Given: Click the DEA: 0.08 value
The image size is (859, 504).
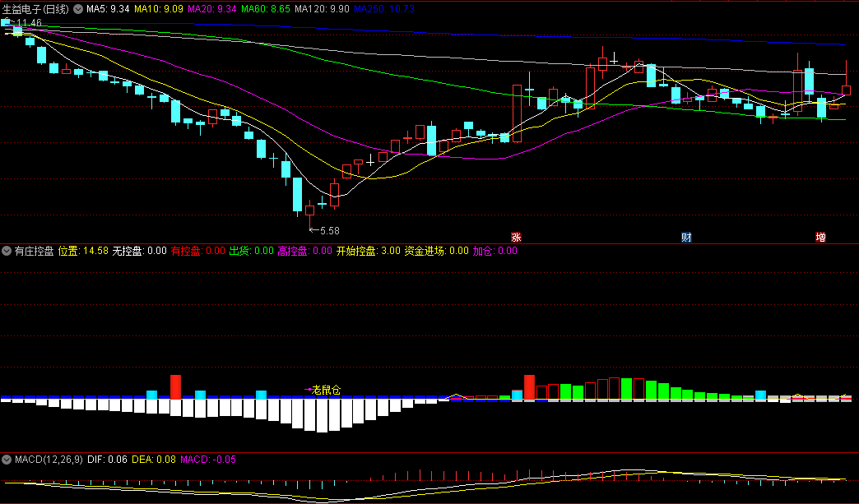Looking at the screenshot, I should (154, 460).
